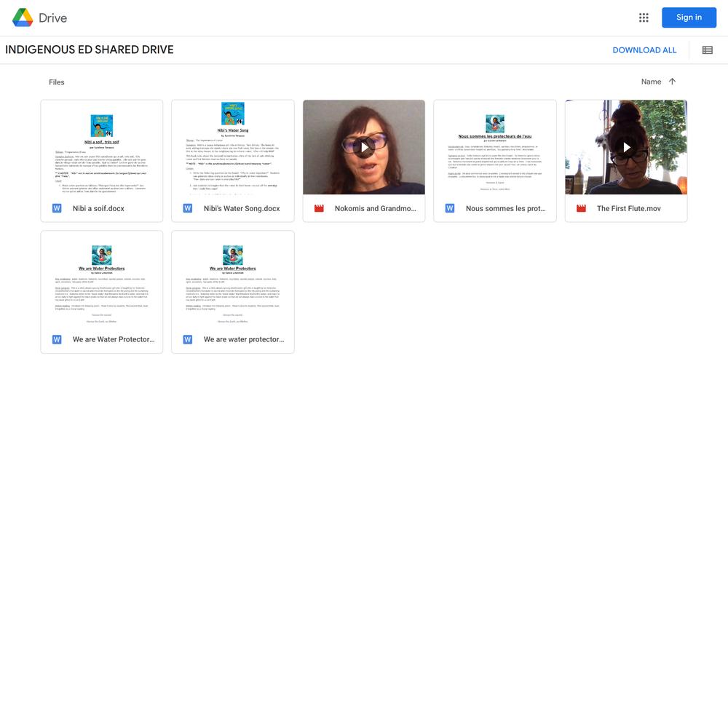Click DOWNLOAD ALL
728x728 pixels.
click(644, 50)
